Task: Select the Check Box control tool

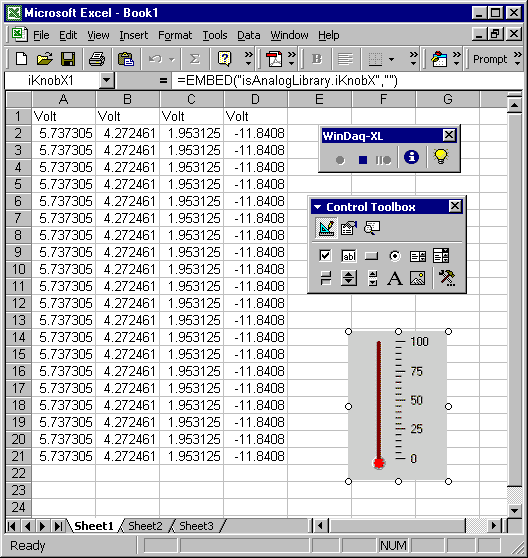Action: point(325,256)
